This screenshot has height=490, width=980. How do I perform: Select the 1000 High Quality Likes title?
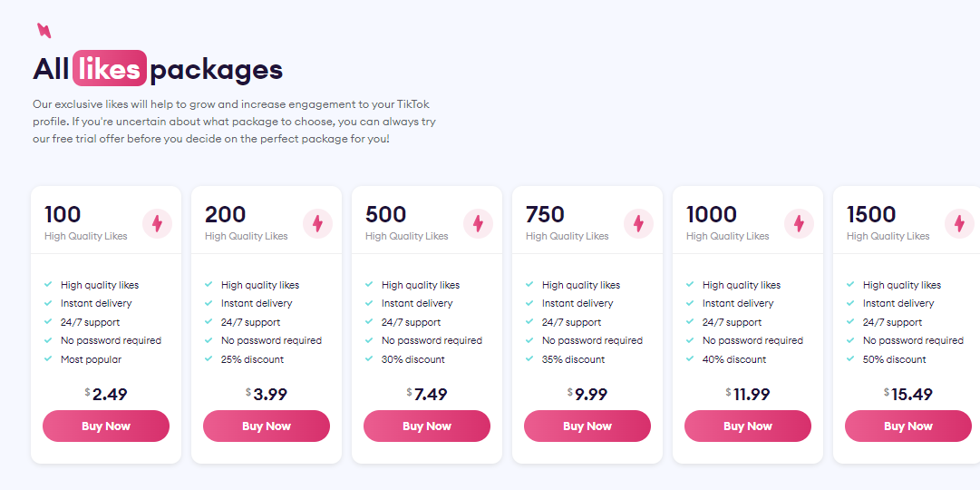tap(727, 222)
